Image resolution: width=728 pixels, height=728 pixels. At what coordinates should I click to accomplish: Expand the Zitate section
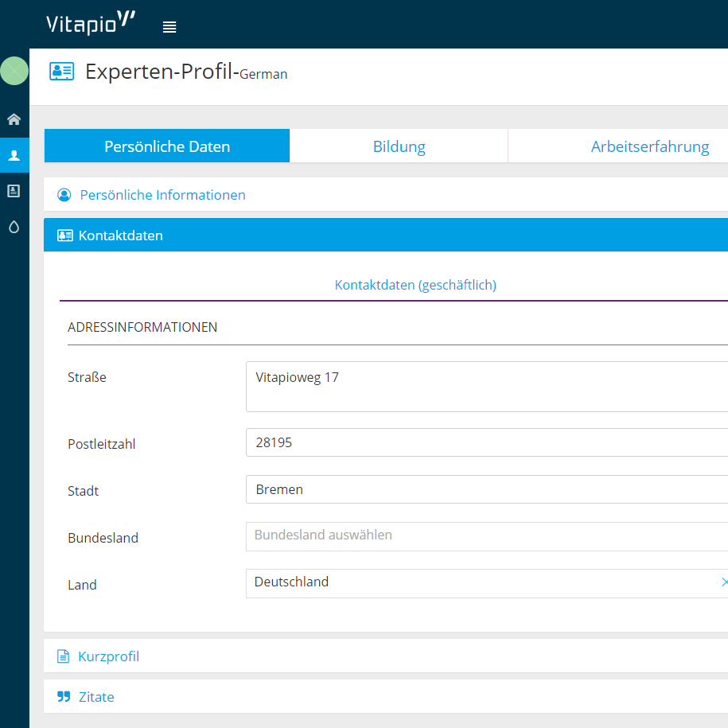(x=96, y=697)
